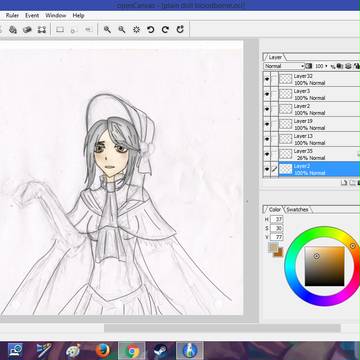Viewport: 360px width, 360px height.
Task: Toggle visibility of the highlighted blue layer
Action: [267, 169]
